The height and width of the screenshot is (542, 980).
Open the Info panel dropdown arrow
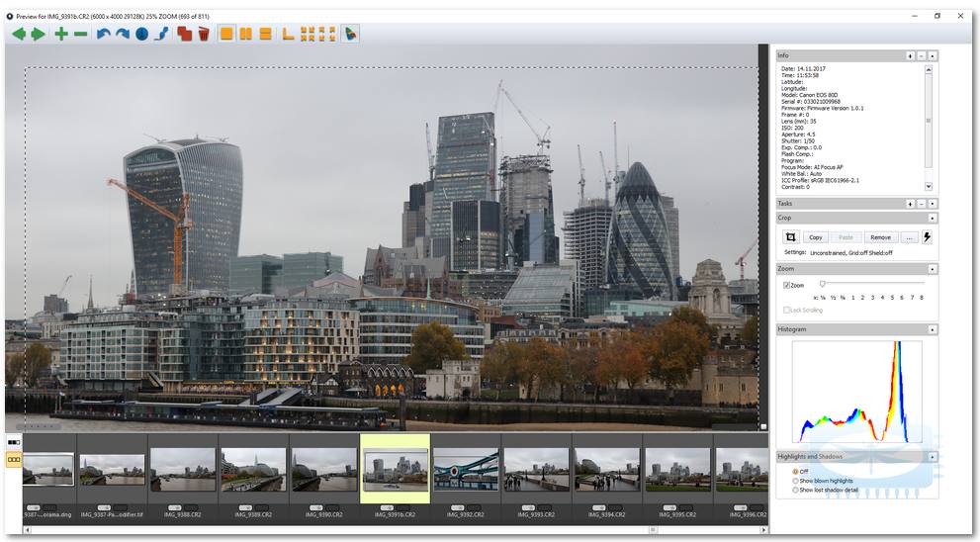click(933, 55)
